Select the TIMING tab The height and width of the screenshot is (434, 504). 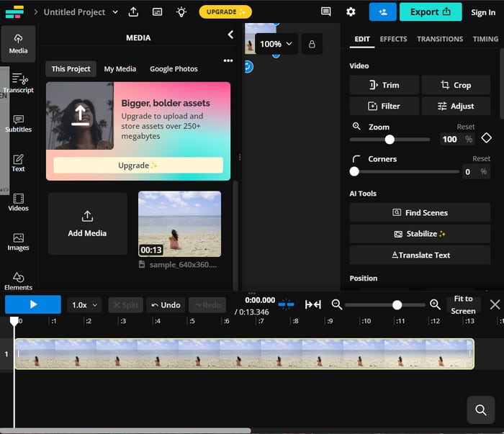[485, 39]
